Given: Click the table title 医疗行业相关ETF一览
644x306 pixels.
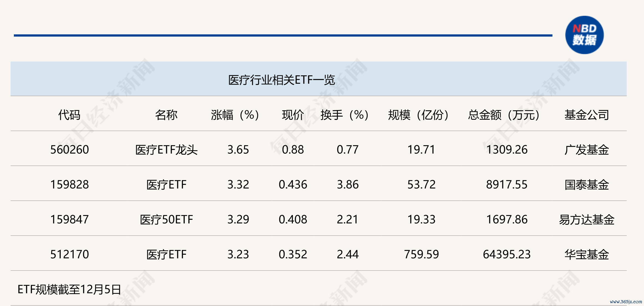Looking at the screenshot, I should pyautogui.click(x=282, y=80).
